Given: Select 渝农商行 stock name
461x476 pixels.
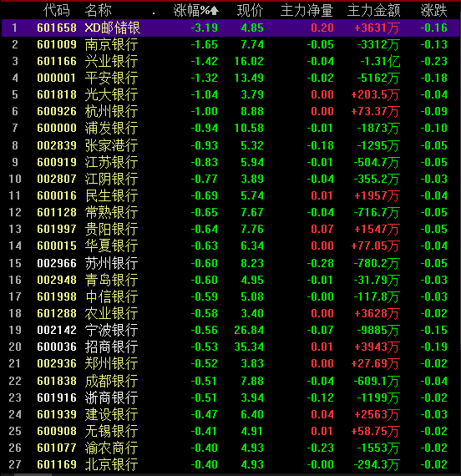Looking at the screenshot, I should pyautogui.click(x=111, y=448).
